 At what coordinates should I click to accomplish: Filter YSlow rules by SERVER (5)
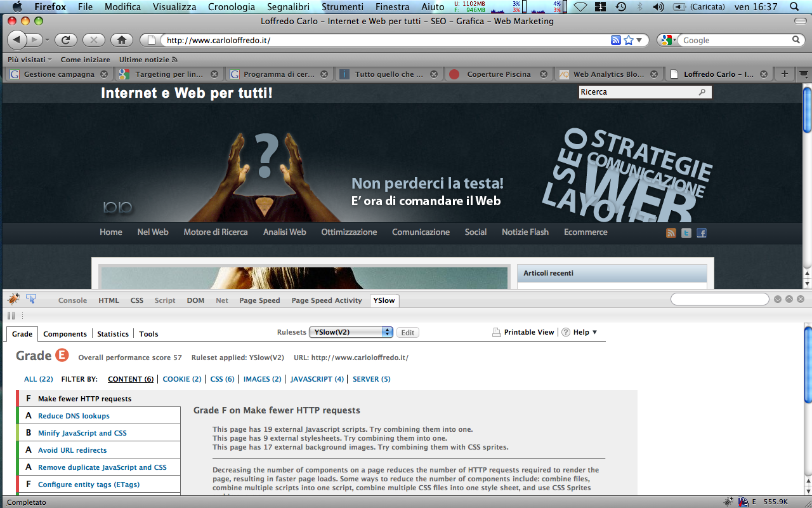point(372,379)
